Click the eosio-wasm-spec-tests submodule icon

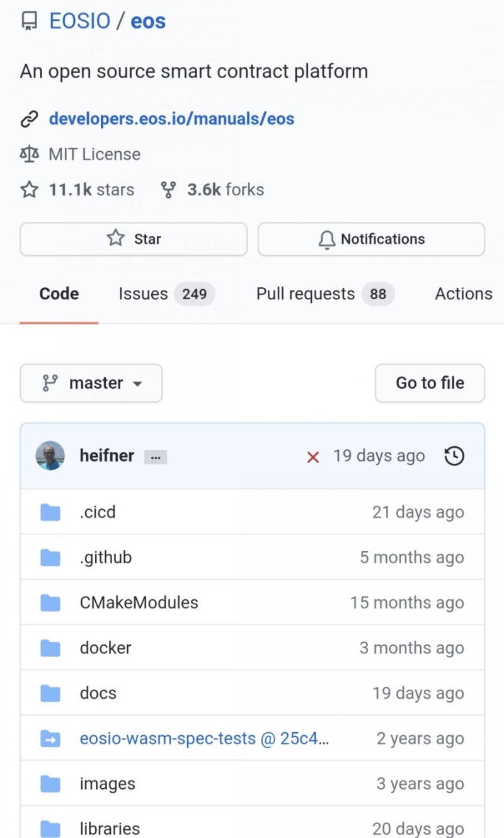click(50, 738)
